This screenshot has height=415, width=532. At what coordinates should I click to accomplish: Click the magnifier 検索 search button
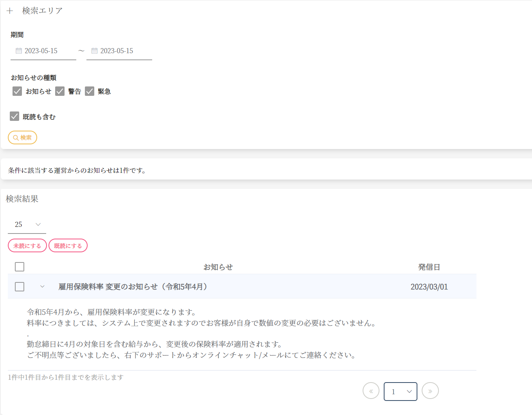(23, 138)
